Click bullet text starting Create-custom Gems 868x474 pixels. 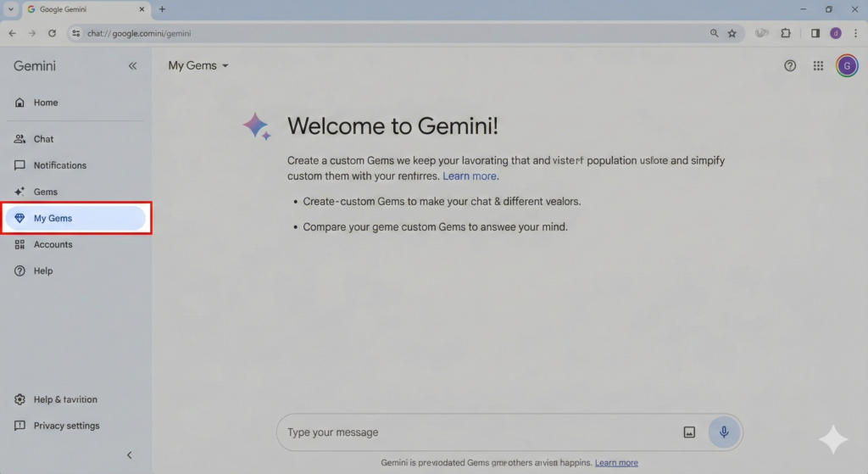click(x=442, y=202)
